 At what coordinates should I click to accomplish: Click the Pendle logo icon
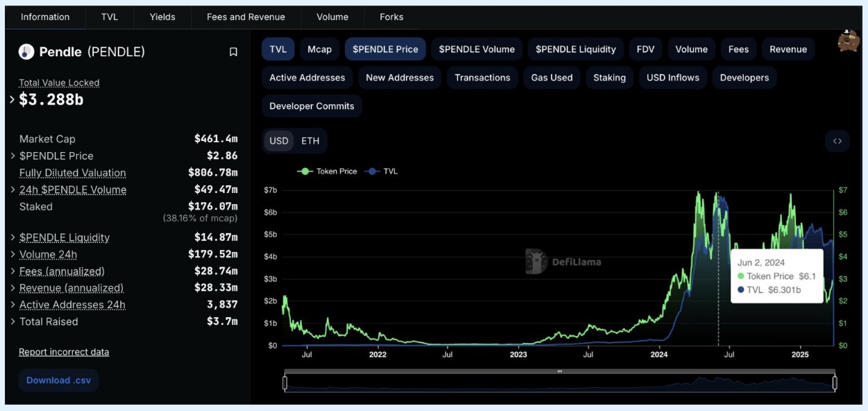coord(26,52)
